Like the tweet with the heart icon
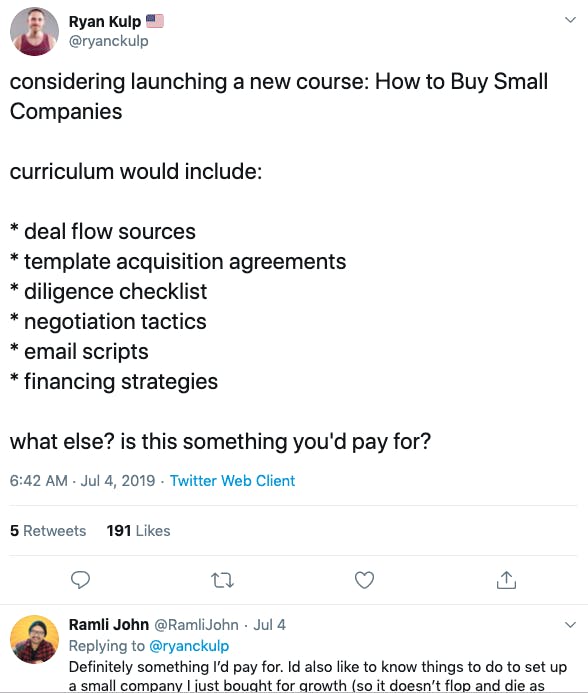This screenshot has width=588, height=693. point(364,580)
